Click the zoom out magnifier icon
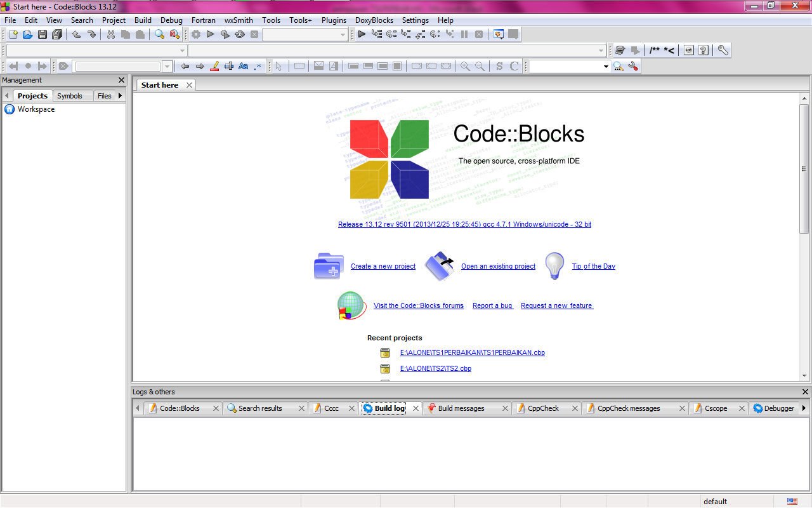 (480, 66)
